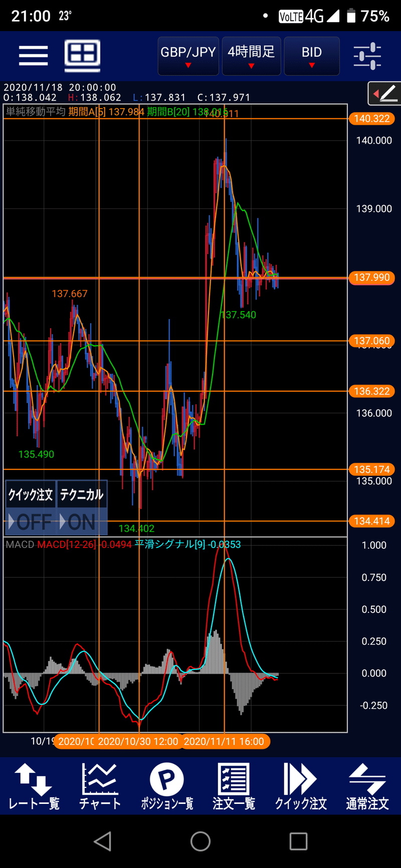Select the 140.322 price line label
401x868 pixels.
[371, 119]
